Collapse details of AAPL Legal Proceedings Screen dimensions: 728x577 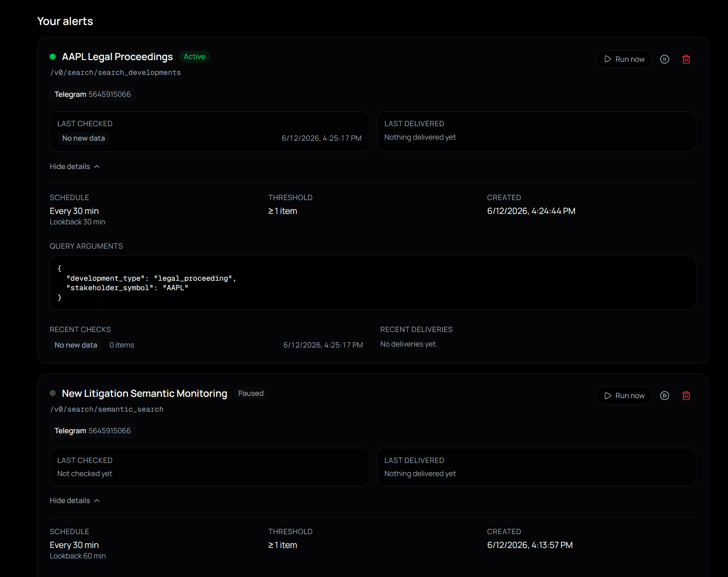point(75,167)
